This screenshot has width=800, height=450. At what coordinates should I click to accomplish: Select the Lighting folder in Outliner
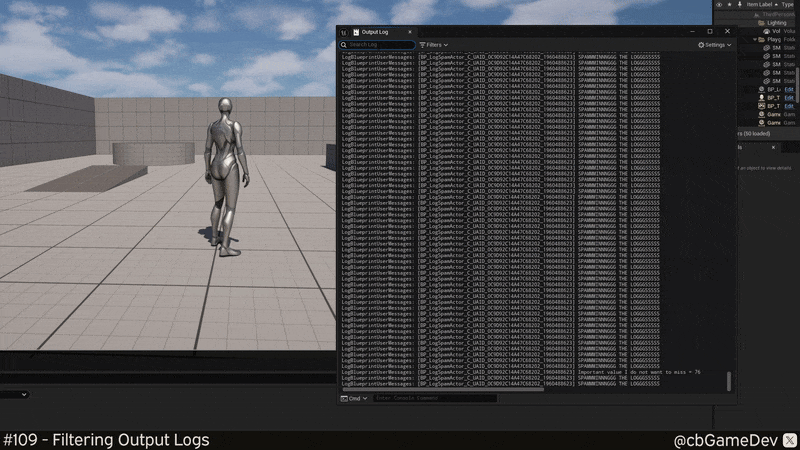tap(777, 23)
